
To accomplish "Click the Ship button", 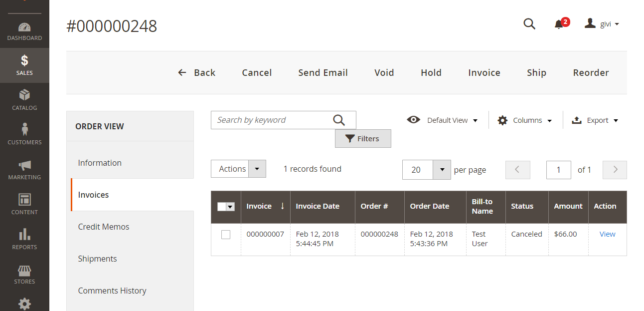I will click(x=536, y=72).
